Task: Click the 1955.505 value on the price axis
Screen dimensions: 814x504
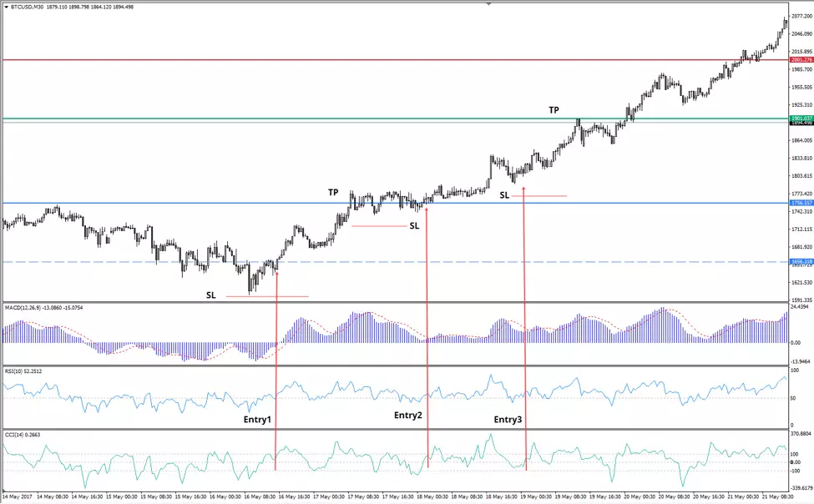Action: click(x=802, y=88)
